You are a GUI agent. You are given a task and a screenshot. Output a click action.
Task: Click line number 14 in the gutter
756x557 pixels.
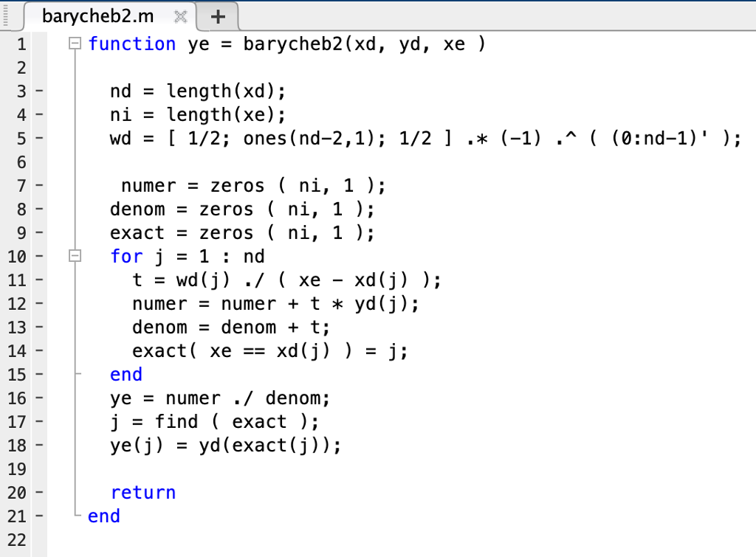point(16,350)
